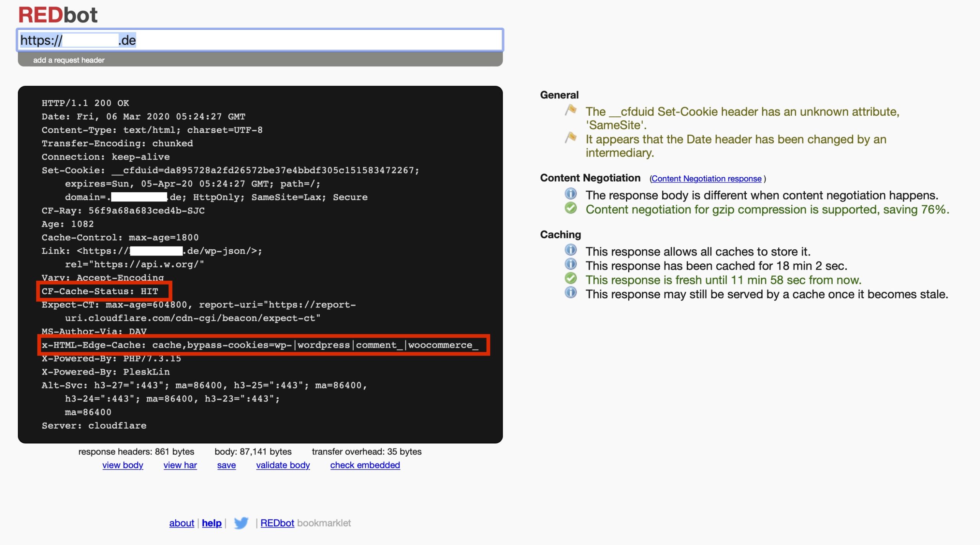This screenshot has height=545, width=980.
Task: Click info icon beside 'served by a cache once stale'
Action: point(570,292)
